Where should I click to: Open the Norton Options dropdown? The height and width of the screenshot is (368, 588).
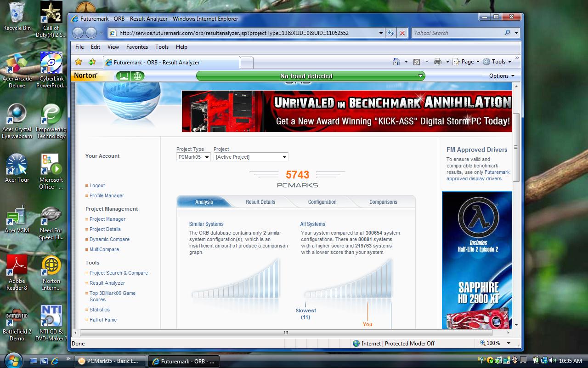[x=502, y=76]
